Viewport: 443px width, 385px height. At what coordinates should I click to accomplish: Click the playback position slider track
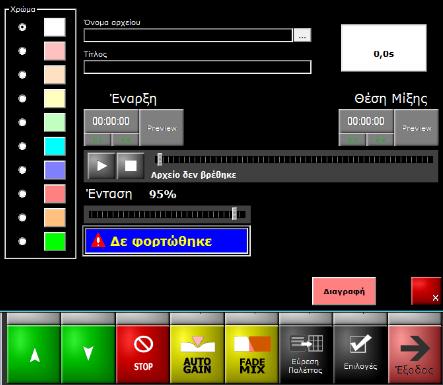(295, 160)
